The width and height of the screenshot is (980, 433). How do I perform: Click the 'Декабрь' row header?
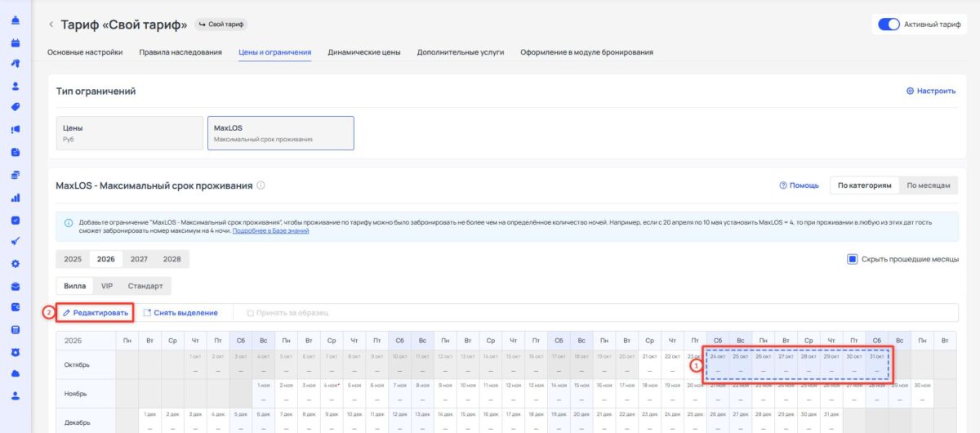(x=86, y=420)
